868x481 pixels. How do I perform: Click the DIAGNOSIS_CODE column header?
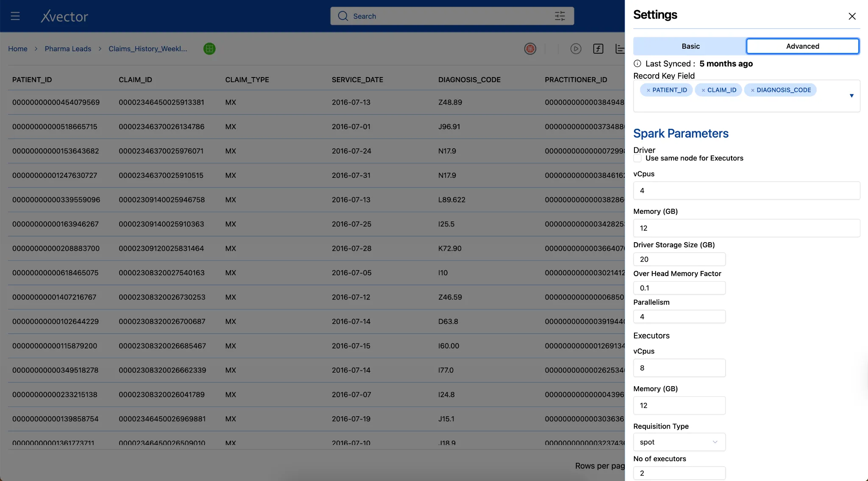click(469, 80)
